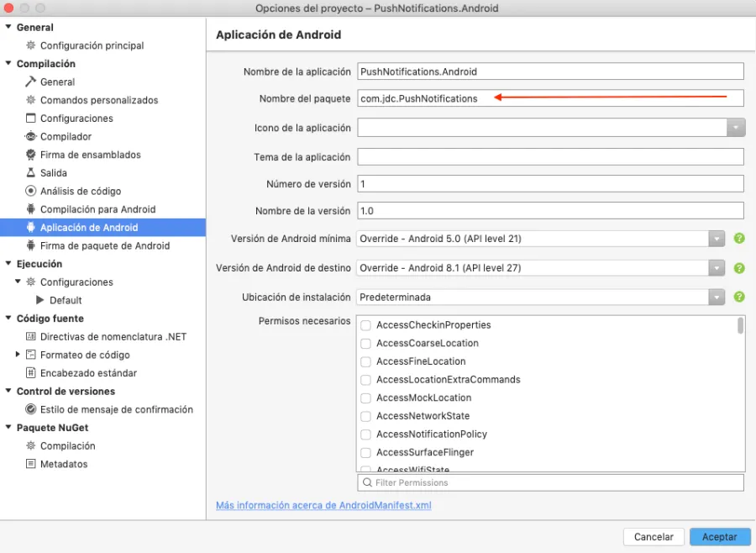Open Versión de Android mínima dropdown

717,239
